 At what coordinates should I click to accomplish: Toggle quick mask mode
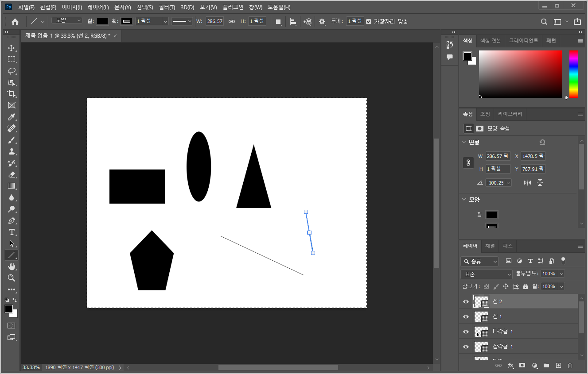[12, 325]
